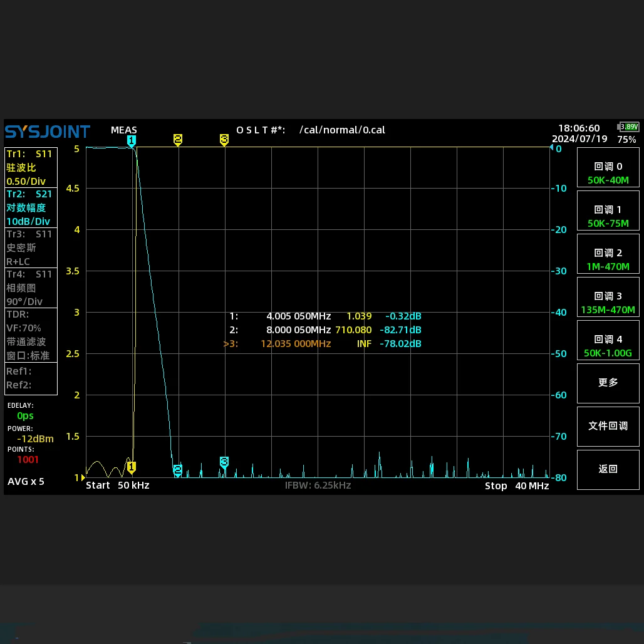Click the battery voltage icon
644x644 pixels.
click(x=629, y=127)
